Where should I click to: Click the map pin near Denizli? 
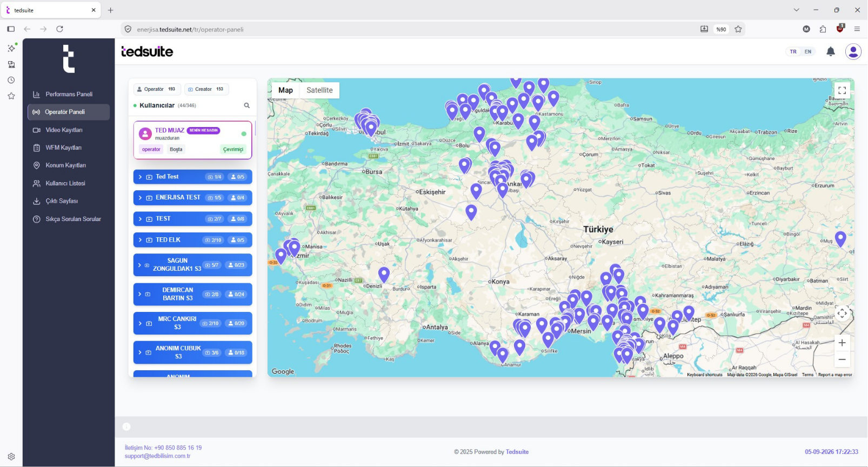pos(384,275)
